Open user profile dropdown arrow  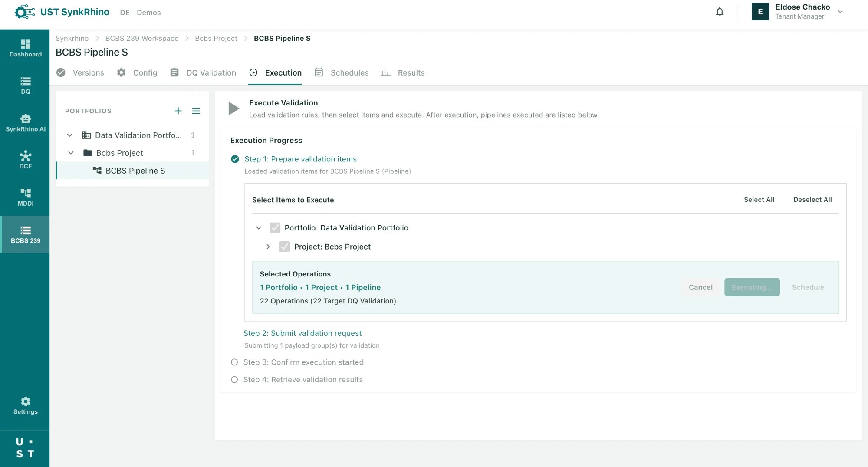coord(840,12)
